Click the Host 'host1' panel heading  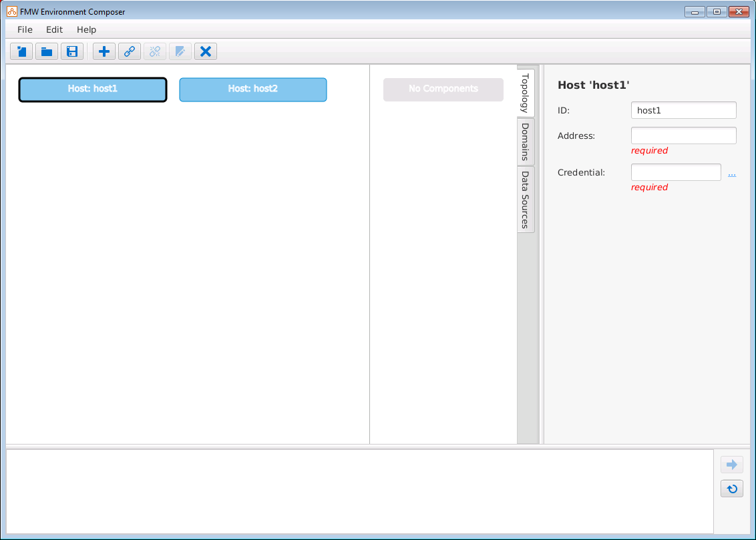tap(594, 85)
